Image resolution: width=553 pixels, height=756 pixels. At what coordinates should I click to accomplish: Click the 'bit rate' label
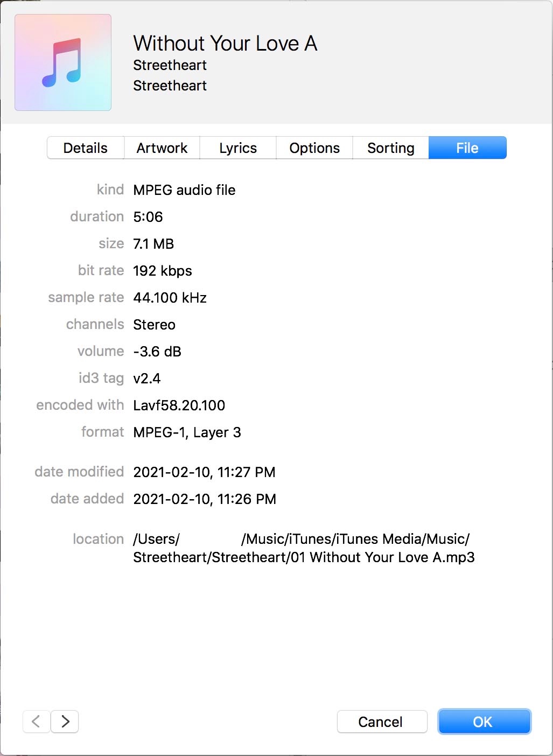pyautogui.click(x=101, y=270)
